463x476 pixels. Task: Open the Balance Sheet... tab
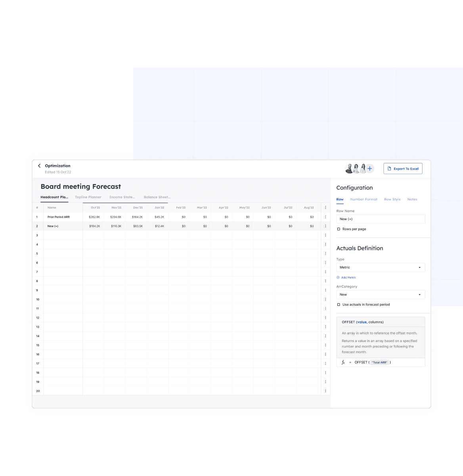pyautogui.click(x=157, y=197)
